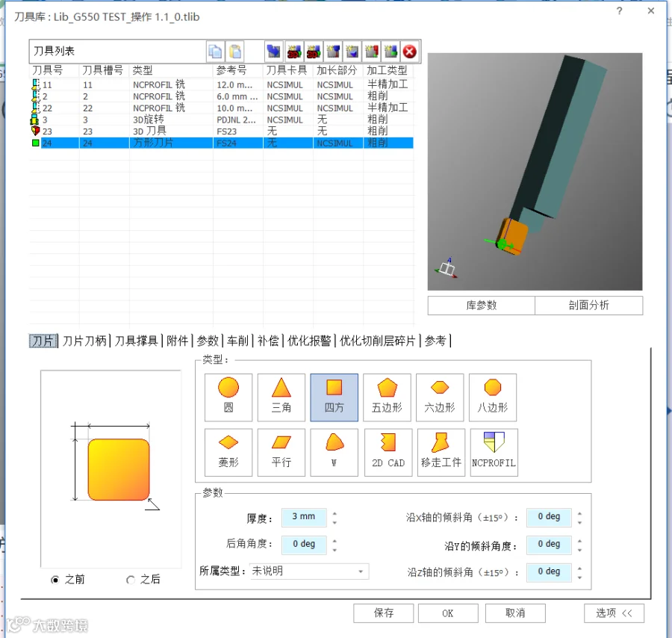This screenshot has height=638, width=672.
Task: Click the copy tool icon in toolbar
Action: click(x=215, y=52)
